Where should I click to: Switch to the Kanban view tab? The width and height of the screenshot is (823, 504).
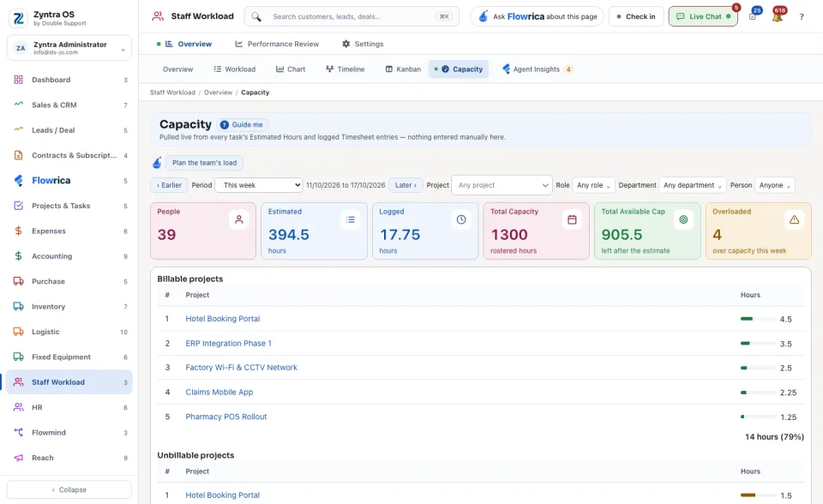pyautogui.click(x=403, y=69)
